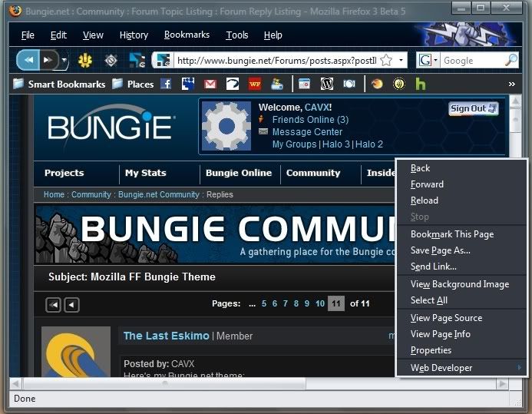
Task: Click the green 'h' bookmark icon
Action: click(x=420, y=84)
